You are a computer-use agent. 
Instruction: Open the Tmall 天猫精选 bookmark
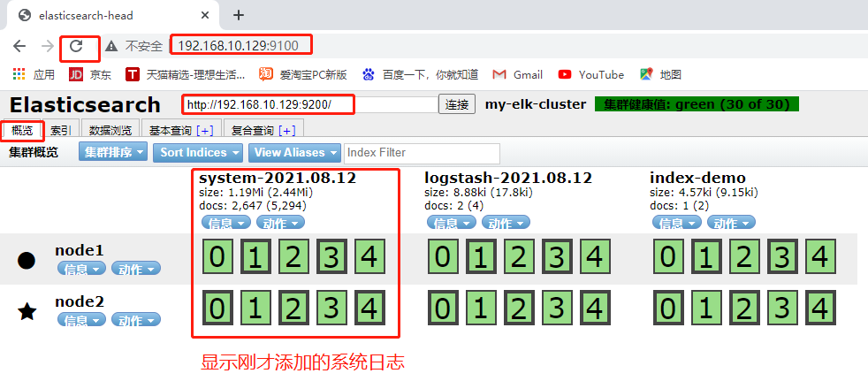[x=185, y=74]
